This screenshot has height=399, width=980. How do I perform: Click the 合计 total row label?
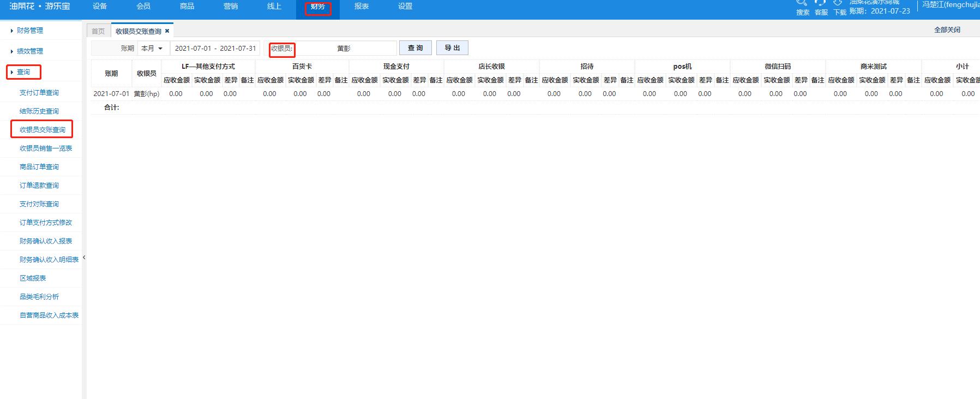point(111,108)
